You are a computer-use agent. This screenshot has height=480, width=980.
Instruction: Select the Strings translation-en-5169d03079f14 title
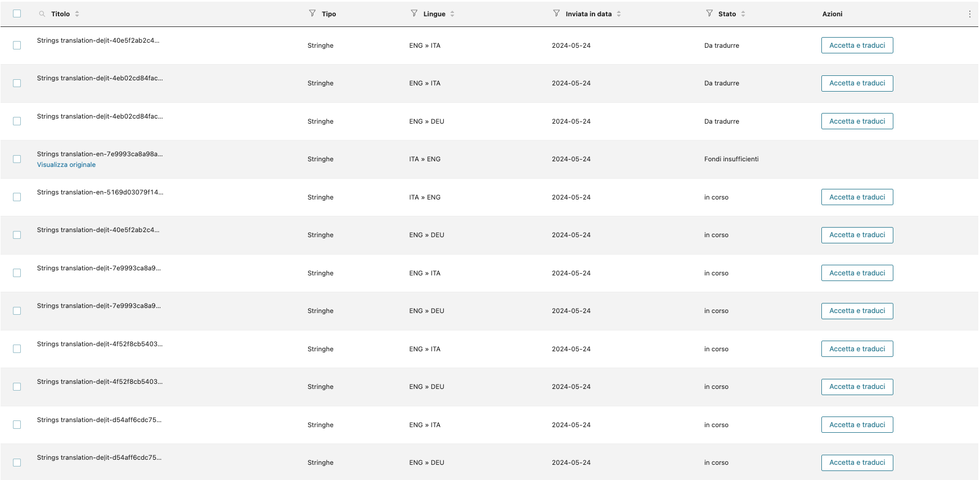pyautogui.click(x=100, y=192)
